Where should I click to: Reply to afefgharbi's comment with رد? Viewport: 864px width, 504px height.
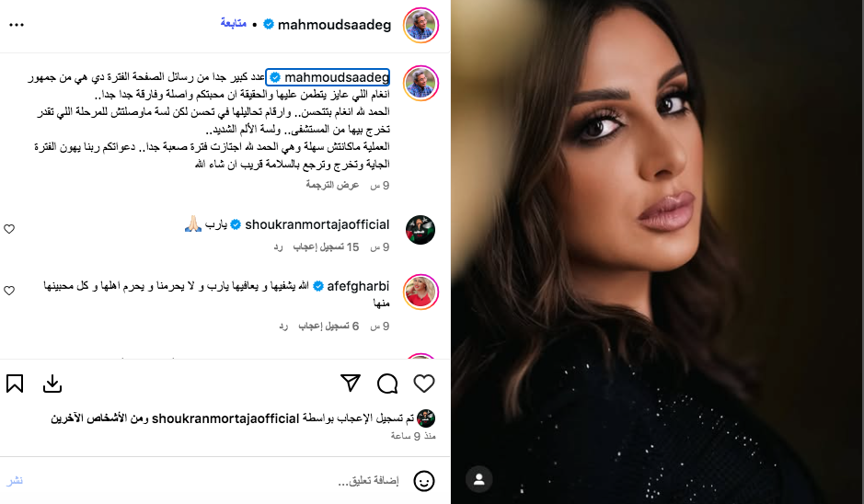(283, 326)
